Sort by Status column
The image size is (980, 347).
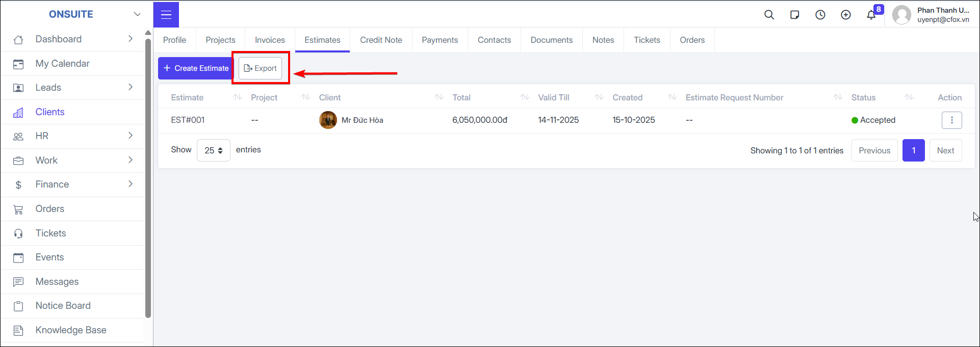point(909,97)
